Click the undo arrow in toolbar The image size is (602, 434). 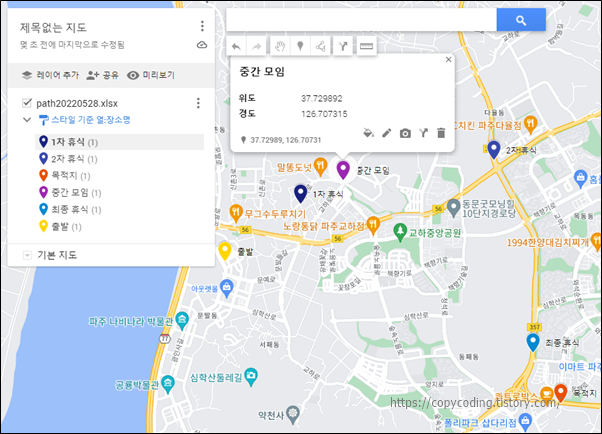(x=236, y=46)
